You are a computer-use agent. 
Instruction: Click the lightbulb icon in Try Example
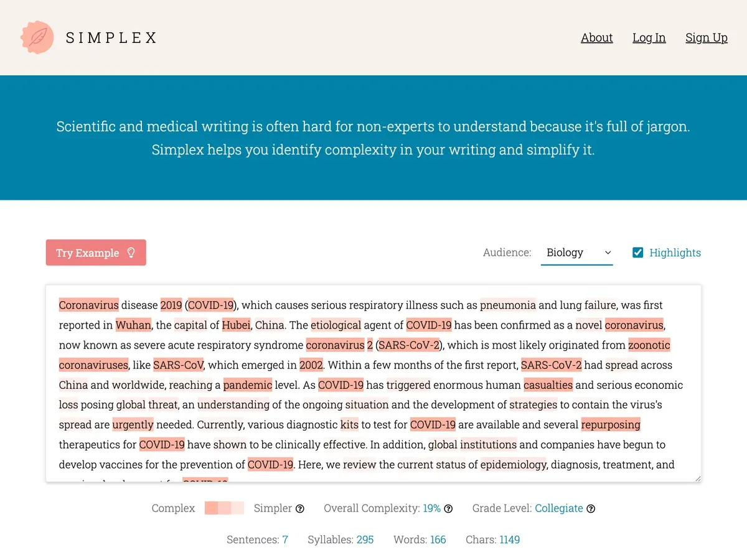(131, 253)
